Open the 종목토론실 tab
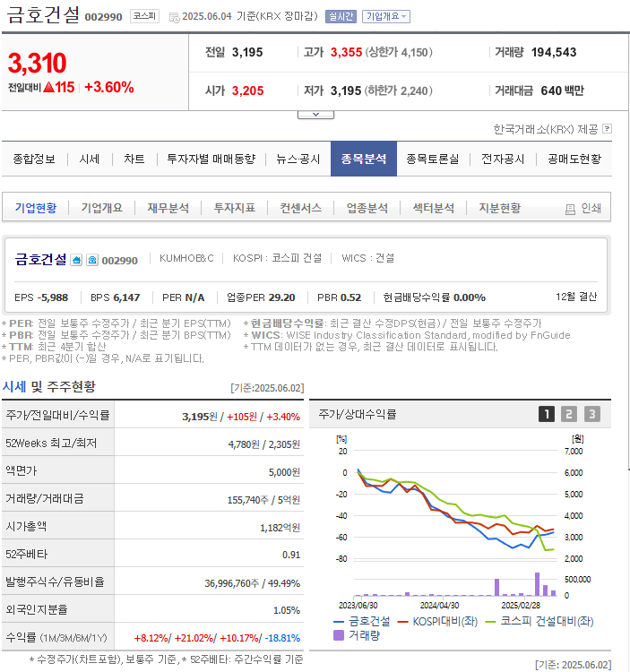This screenshot has height=672, width=630. point(433,159)
